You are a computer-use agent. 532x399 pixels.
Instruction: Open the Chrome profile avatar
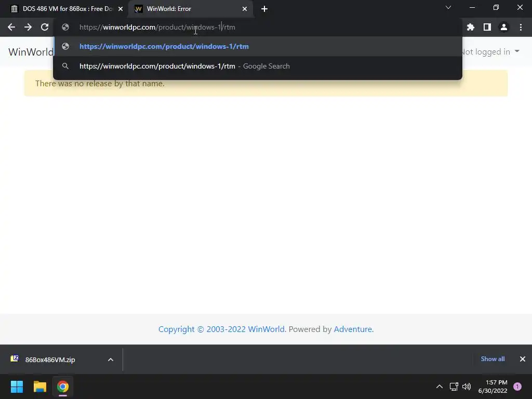(x=504, y=27)
